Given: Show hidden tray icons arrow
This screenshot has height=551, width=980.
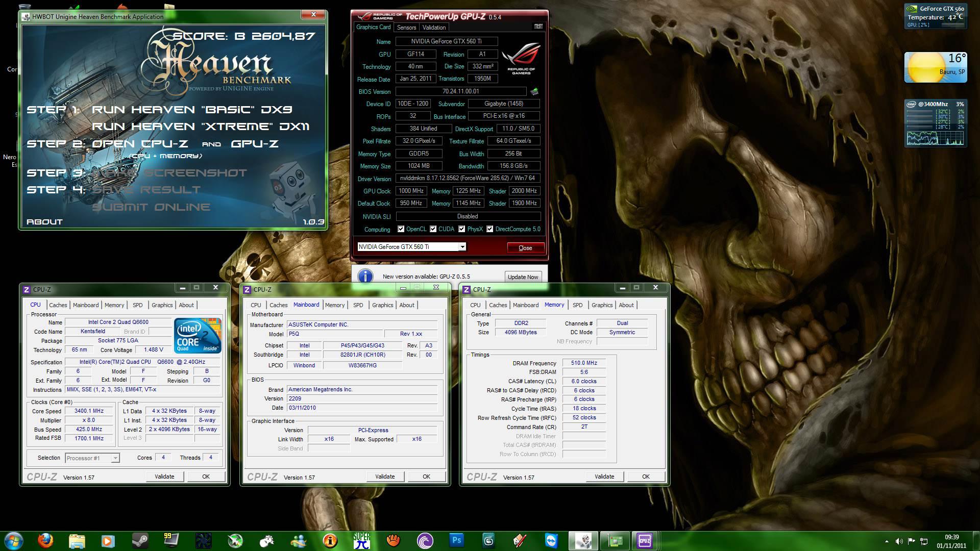Looking at the screenshot, I should pyautogui.click(x=887, y=541).
